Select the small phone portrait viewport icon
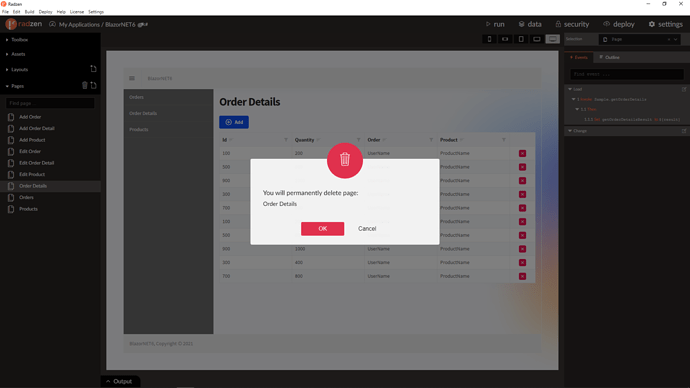Image resolution: width=690 pixels, height=388 pixels. 489,39
